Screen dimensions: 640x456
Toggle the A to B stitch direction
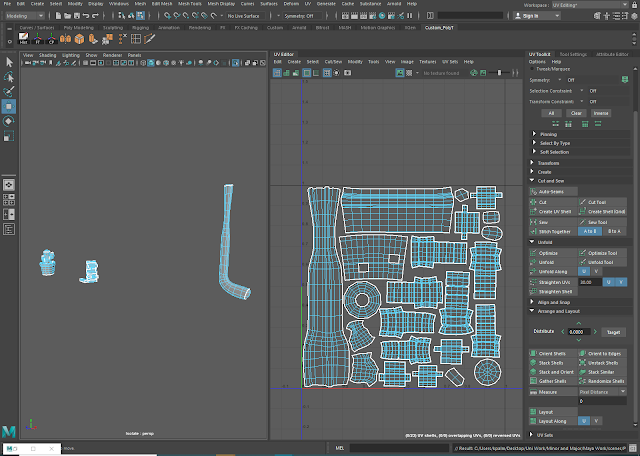588,231
